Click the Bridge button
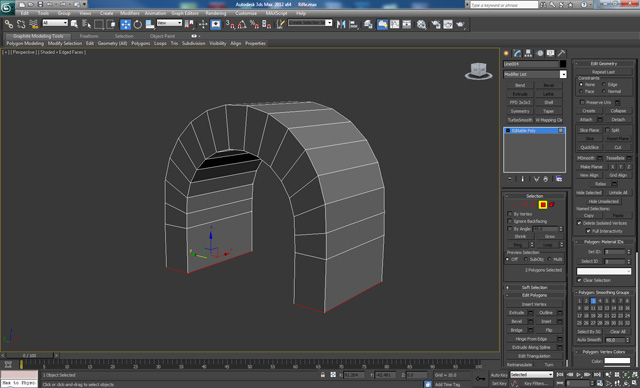Screen dimensions: 640x388 click(x=516, y=330)
